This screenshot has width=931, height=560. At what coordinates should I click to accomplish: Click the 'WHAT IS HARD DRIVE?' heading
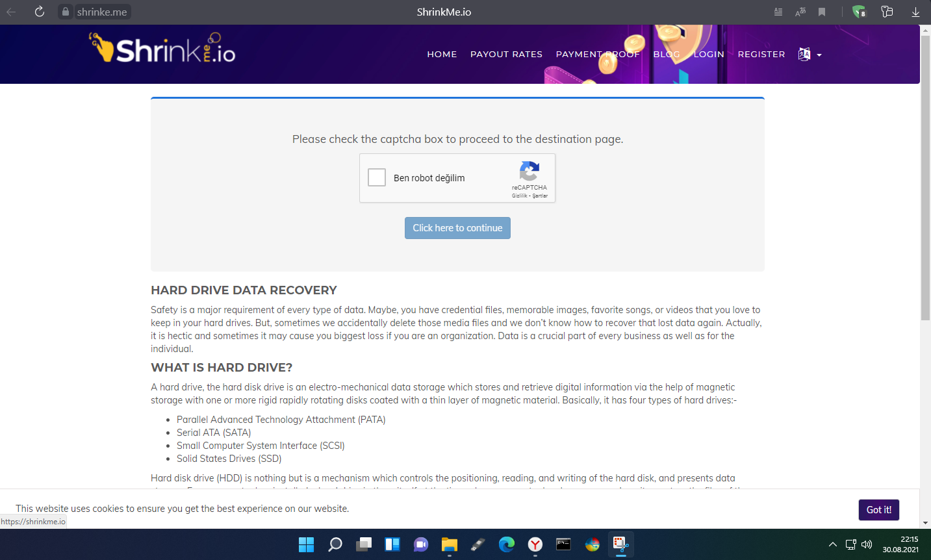222,368
